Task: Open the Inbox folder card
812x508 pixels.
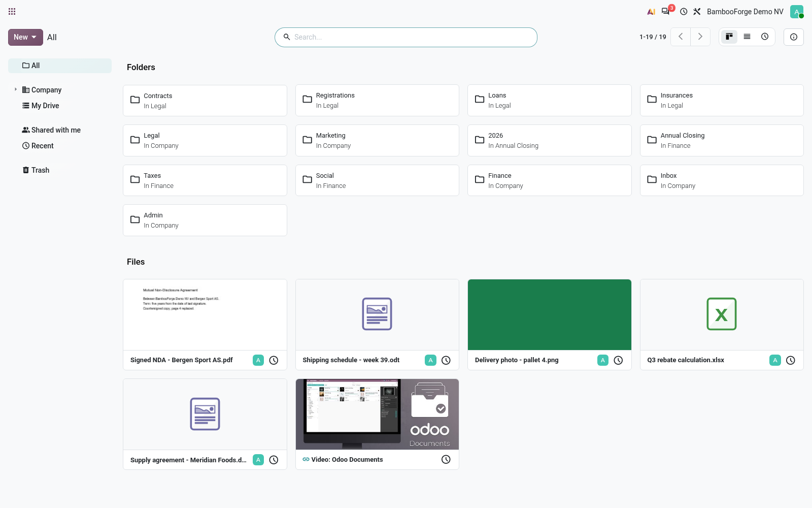Action: click(722, 180)
